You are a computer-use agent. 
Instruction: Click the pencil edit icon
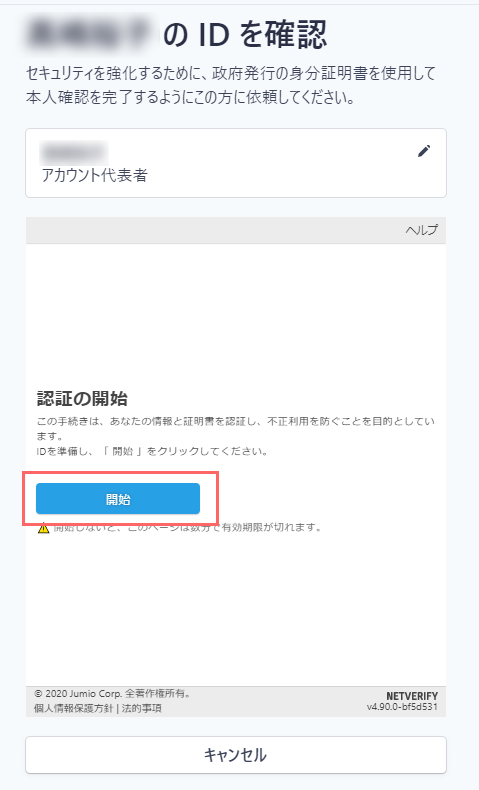(x=424, y=151)
